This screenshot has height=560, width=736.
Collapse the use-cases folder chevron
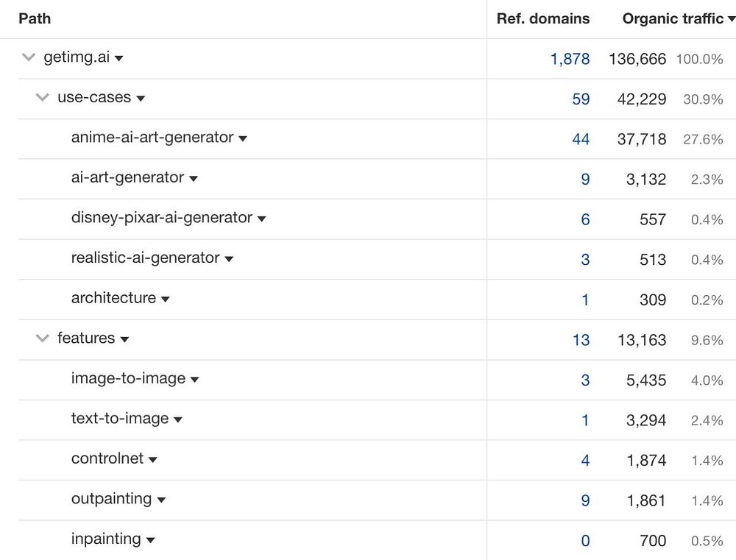pyautogui.click(x=43, y=97)
